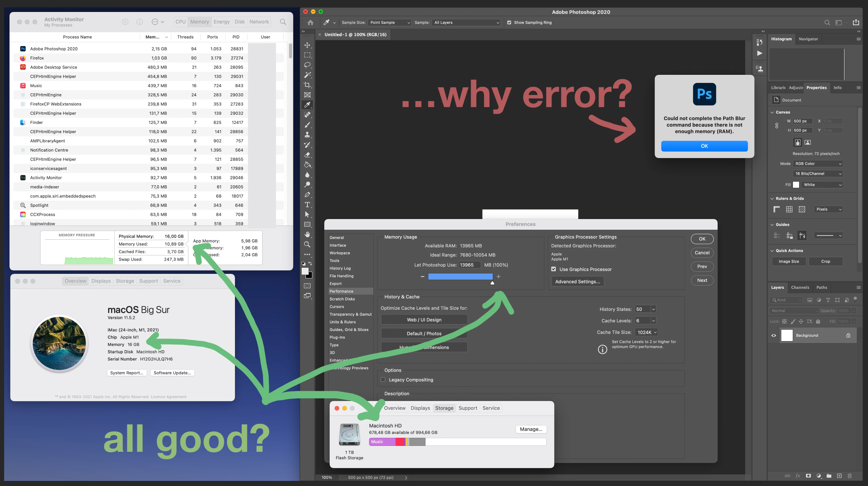
Task: Open Advanced Settings for graphics processor
Action: point(578,281)
